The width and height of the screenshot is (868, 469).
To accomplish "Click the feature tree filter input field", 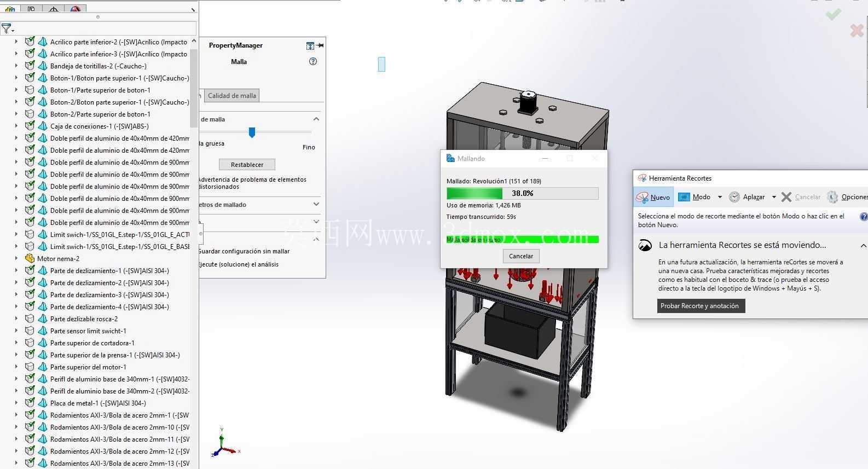I will click(106, 28).
